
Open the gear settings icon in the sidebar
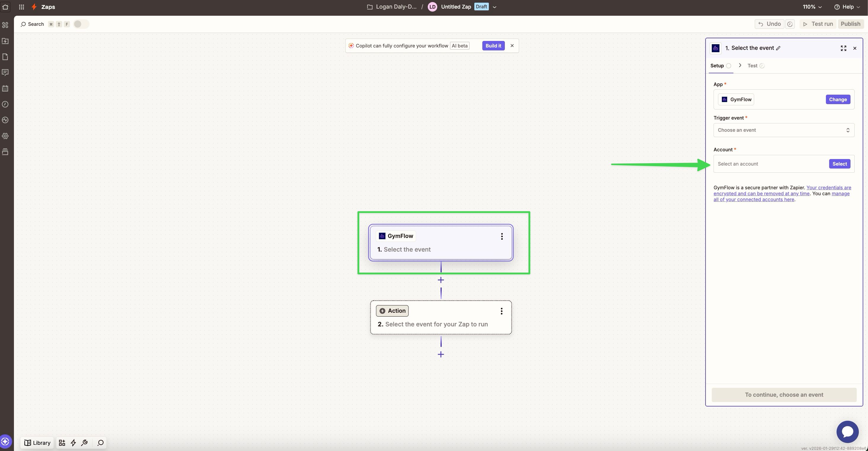[x=5, y=136]
